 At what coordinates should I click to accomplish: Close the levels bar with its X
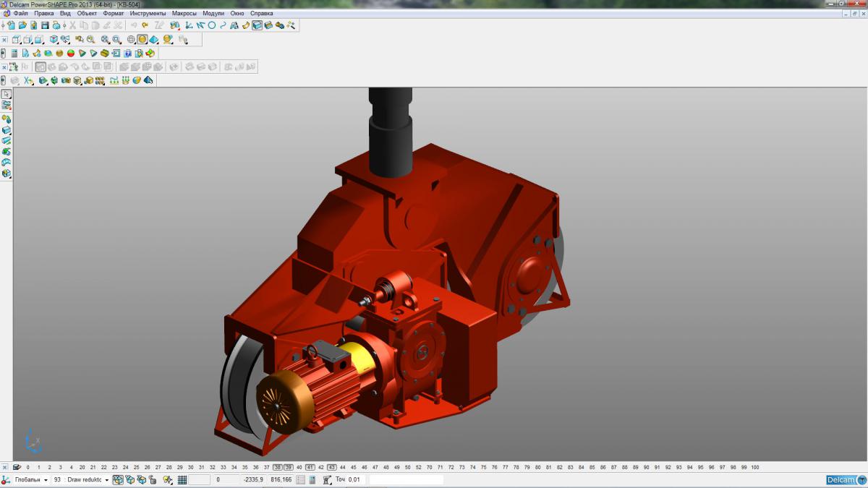tap(4, 467)
